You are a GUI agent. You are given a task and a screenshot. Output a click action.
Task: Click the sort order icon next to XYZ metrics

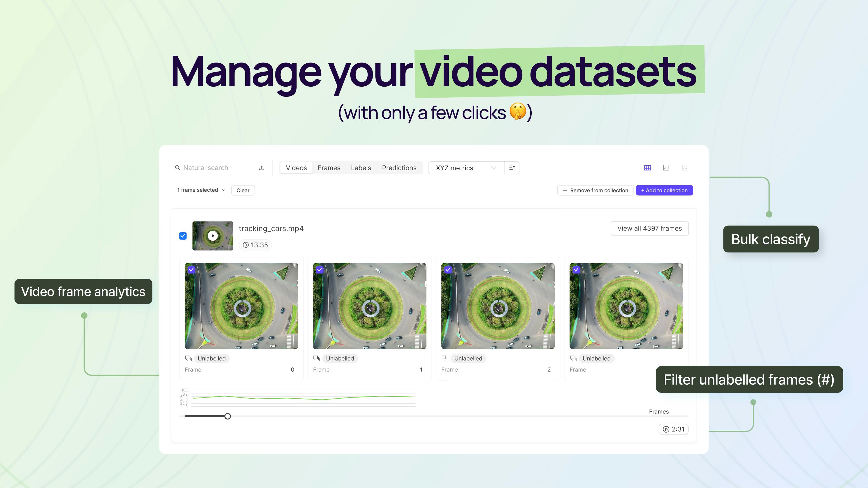click(512, 168)
